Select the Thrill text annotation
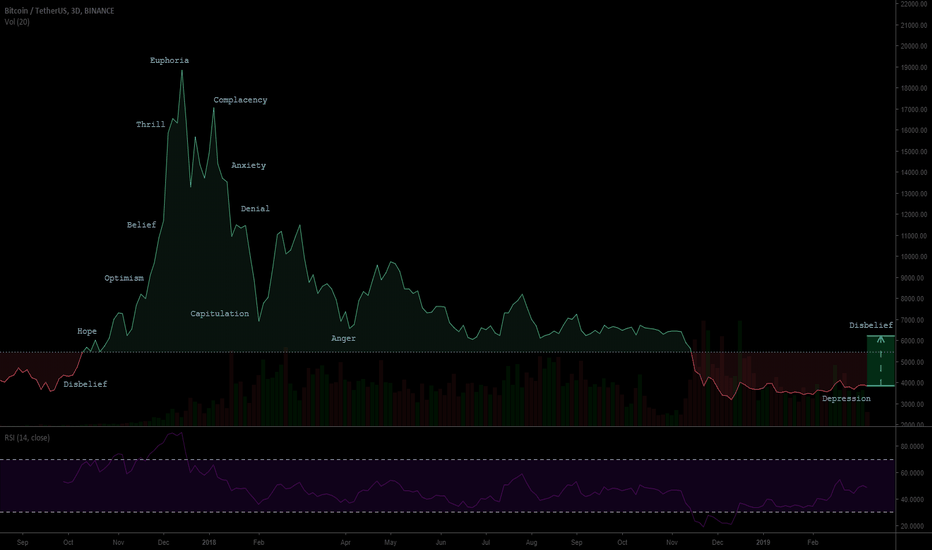932x550 pixels. pyautogui.click(x=150, y=124)
